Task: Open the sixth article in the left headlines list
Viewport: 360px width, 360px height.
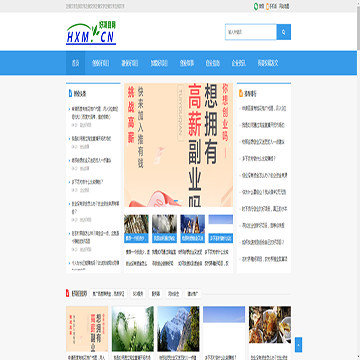Action: tap(95, 237)
